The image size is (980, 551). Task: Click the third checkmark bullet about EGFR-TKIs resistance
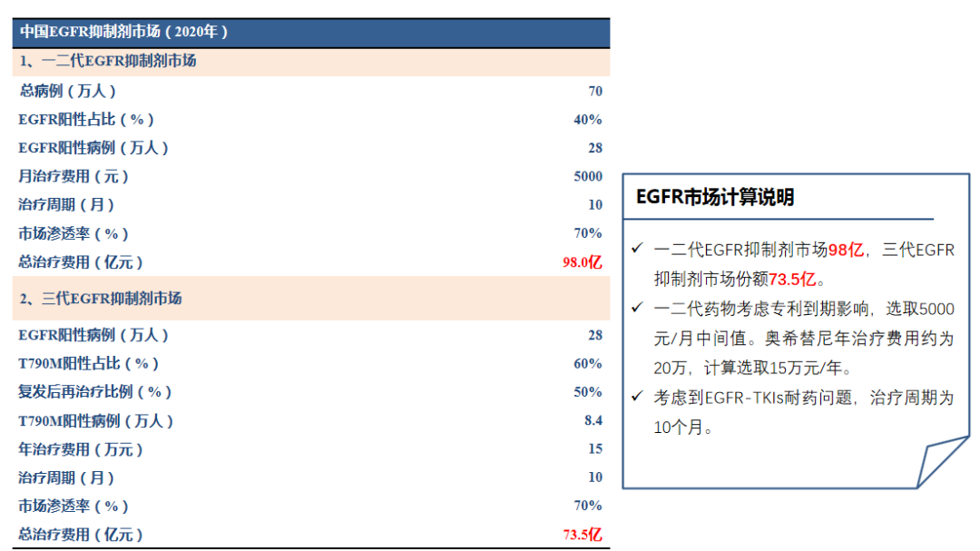coord(638,398)
